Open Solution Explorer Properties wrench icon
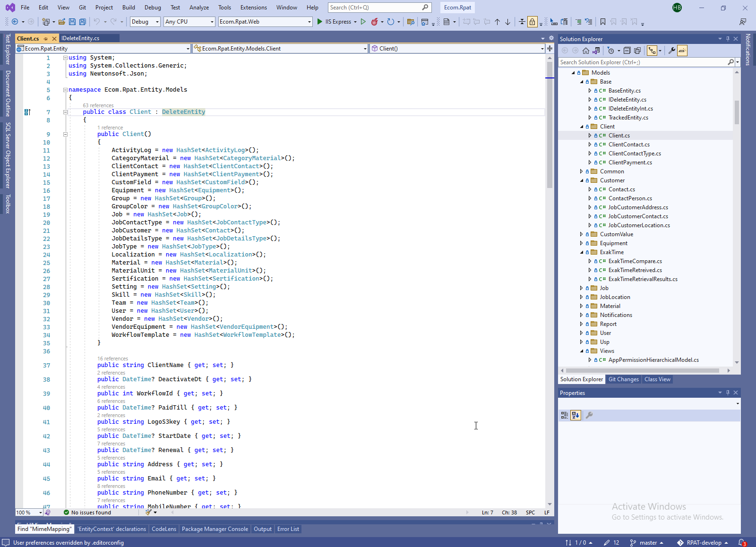Viewport: 756px width, 547px height. click(671, 51)
